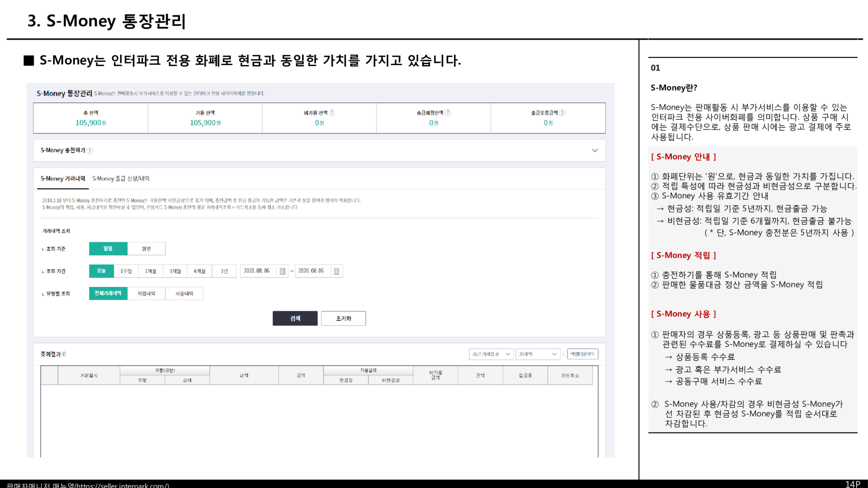Image resolution: width=868 pixels, height=488 pixels.
Task: Select 일별 as the search basis
Action: click(108, 249)
